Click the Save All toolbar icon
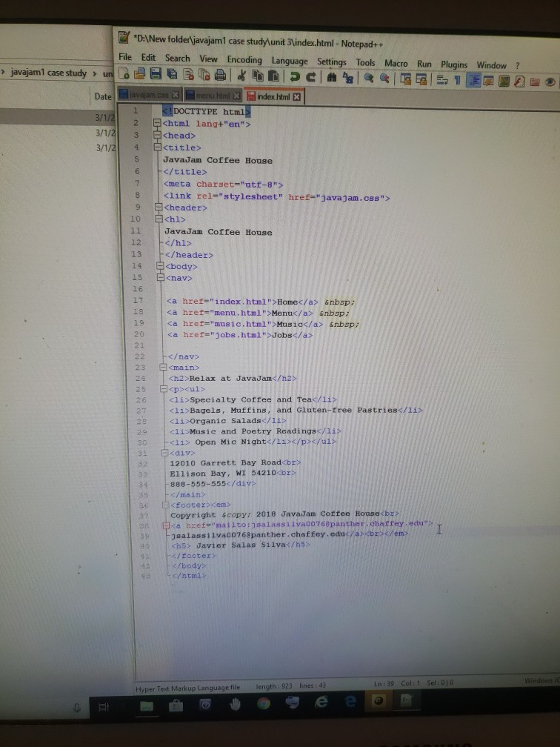This screenshot has height=747, width=560. click(x=172, y=74)
